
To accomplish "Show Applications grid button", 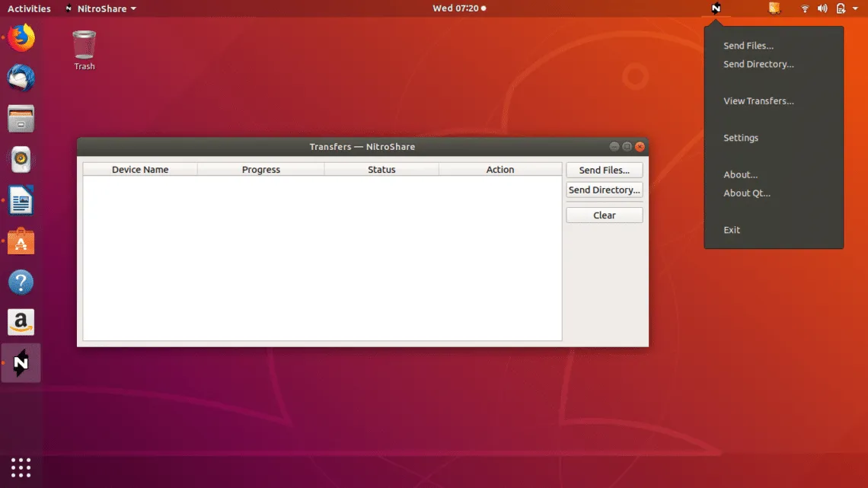I will tap(21, 467).
